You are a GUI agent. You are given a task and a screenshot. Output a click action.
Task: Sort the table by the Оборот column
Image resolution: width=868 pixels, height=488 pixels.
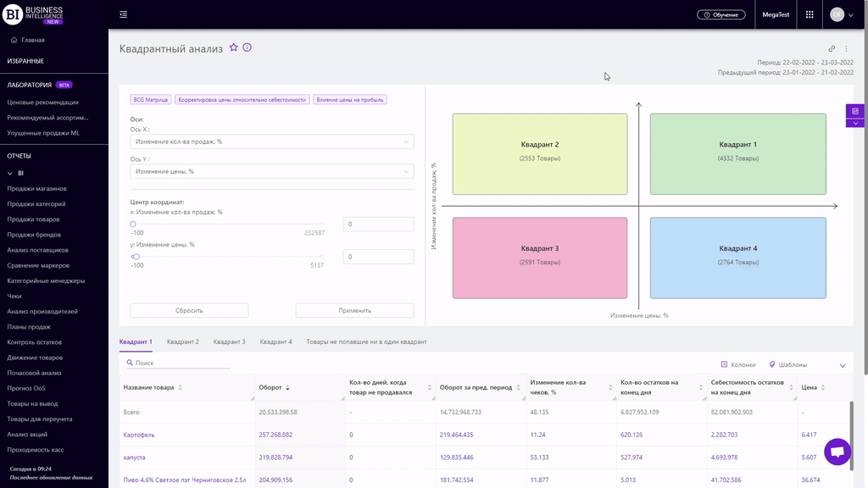coord(287,387)
